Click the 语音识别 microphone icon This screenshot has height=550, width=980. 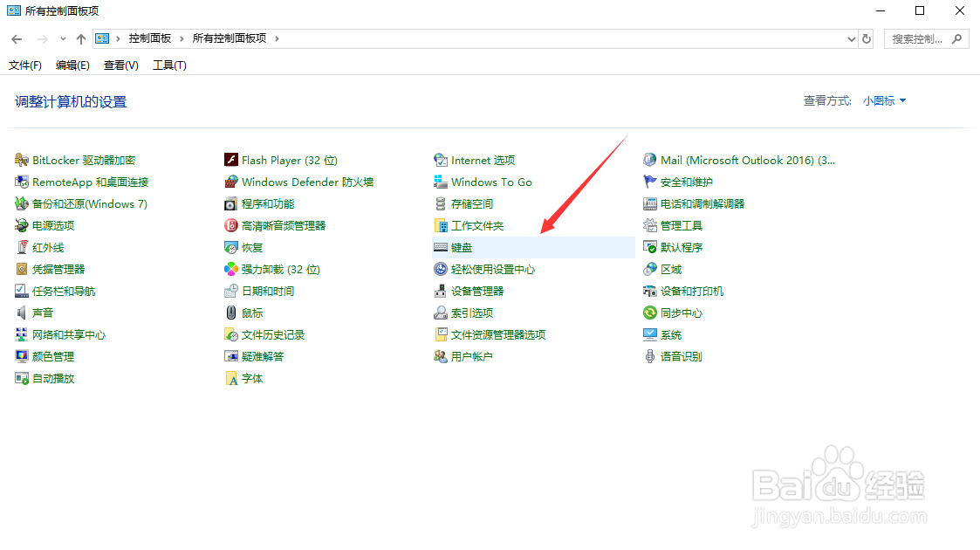point(650,357)
